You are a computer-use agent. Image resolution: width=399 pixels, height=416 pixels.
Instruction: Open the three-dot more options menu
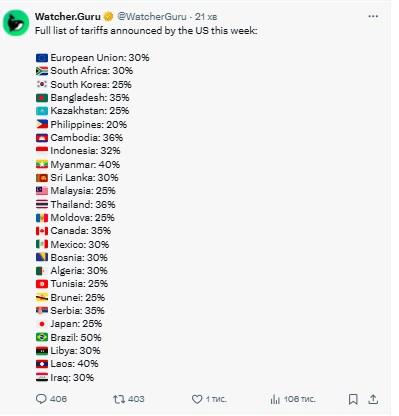373,16
